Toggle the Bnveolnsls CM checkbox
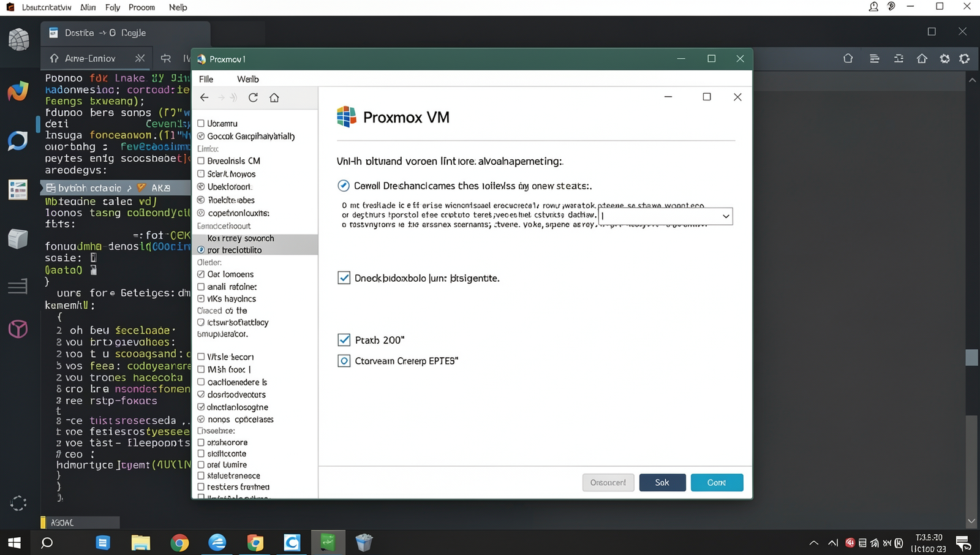This screenshot has width=980, height=555. point(201,160)
